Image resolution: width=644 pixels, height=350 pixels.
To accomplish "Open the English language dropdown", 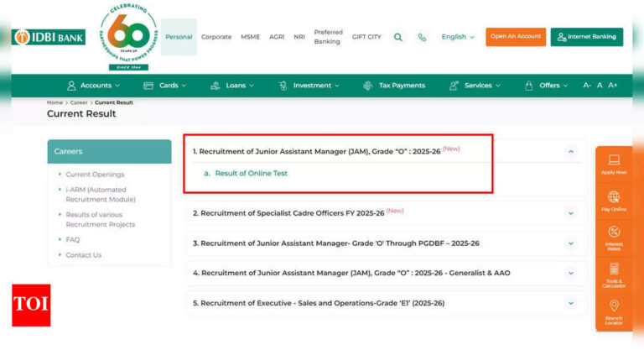I will click(x=458, y=37).
